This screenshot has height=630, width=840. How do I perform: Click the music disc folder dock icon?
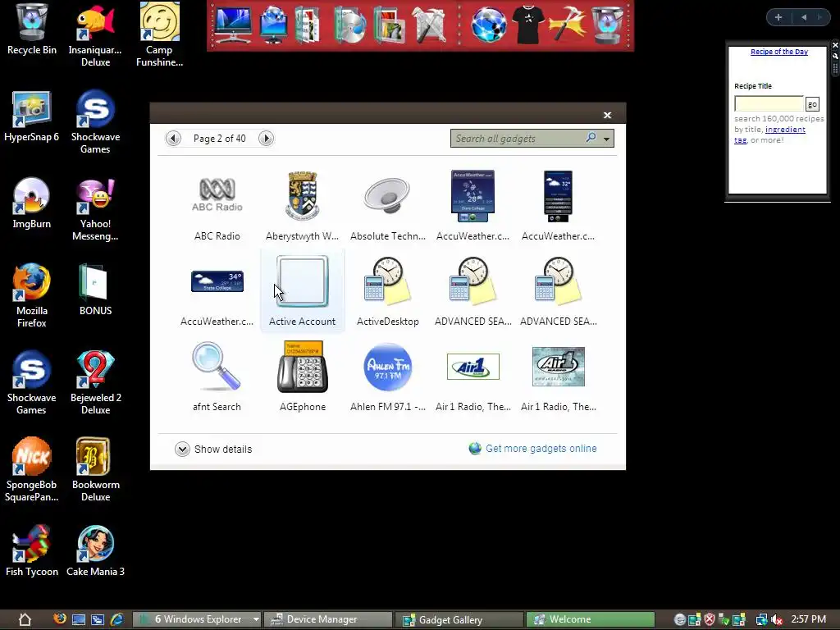[349, 25]
